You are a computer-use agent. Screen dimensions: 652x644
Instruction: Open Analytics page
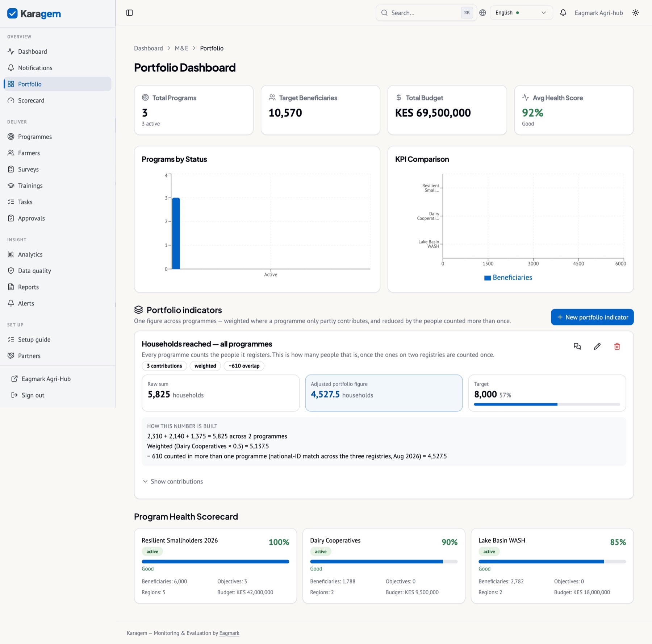pyautogui.click(x=58, y=254)
